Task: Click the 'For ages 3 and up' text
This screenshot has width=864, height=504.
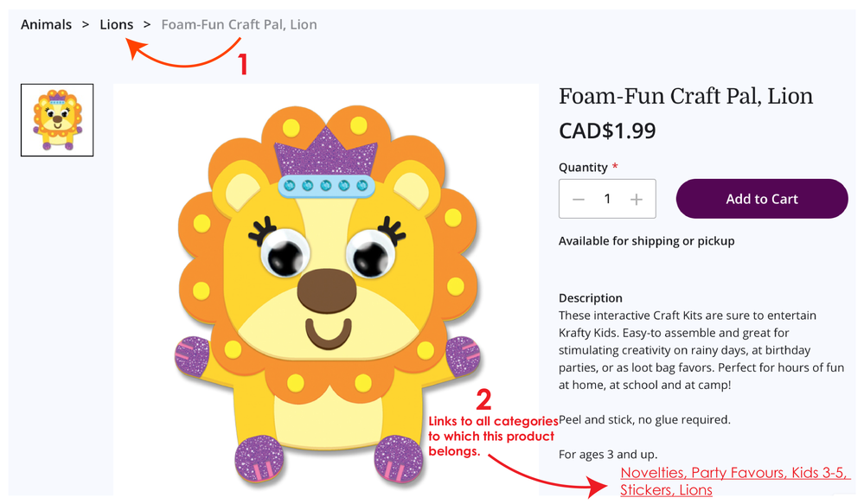Action: tap(608, 454)
